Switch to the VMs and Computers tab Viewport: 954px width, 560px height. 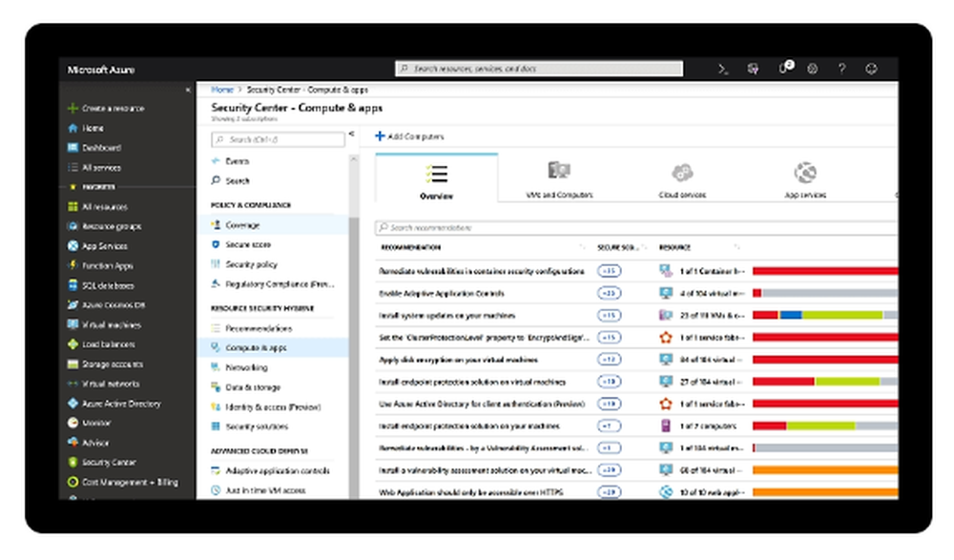(558, 181)
